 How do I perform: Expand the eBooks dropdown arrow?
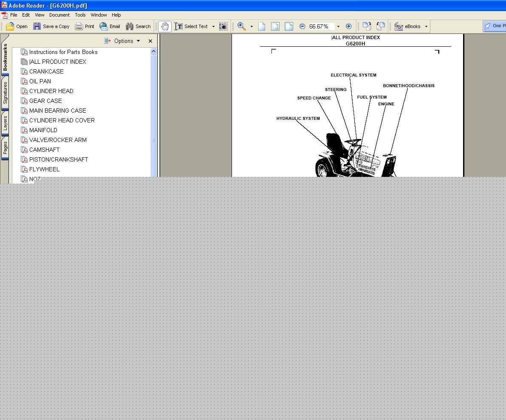coord(426,26)
